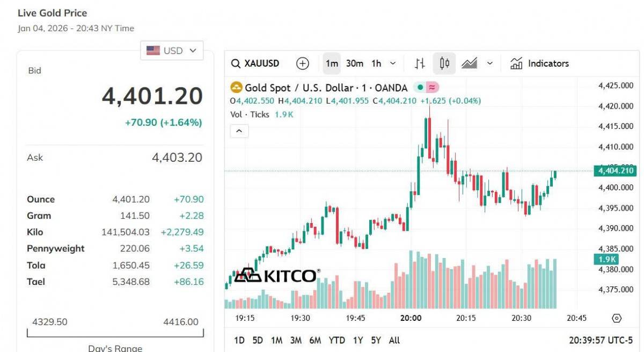Click the Gold Spot coin logo
This screenshot has width=644, height=352.
pos(236,87)
